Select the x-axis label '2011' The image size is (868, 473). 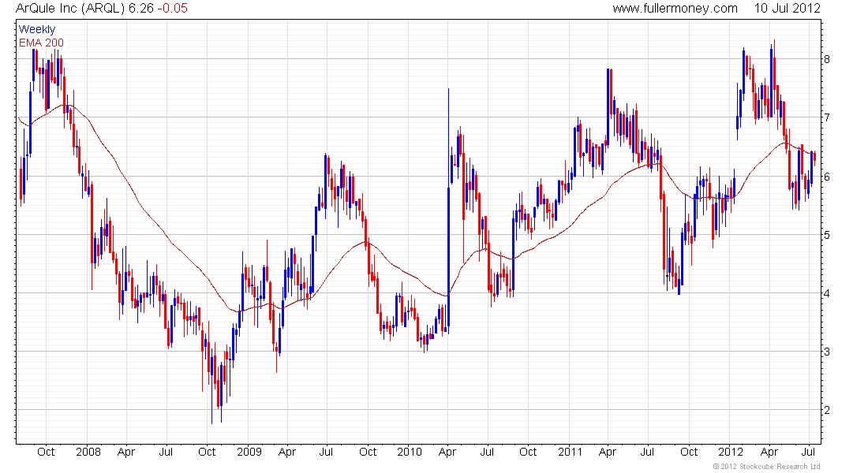coord(571,452)
